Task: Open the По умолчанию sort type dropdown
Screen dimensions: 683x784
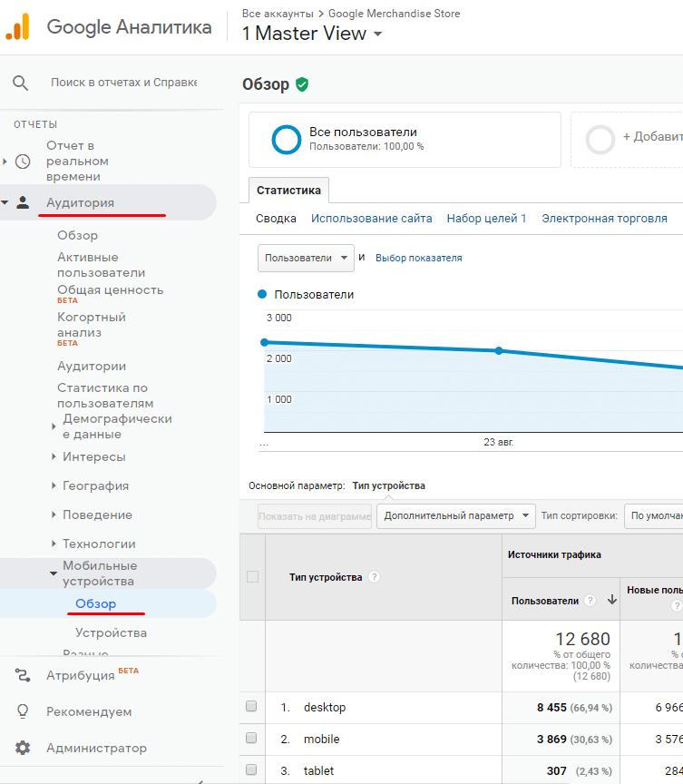Action: coord(654,516)
